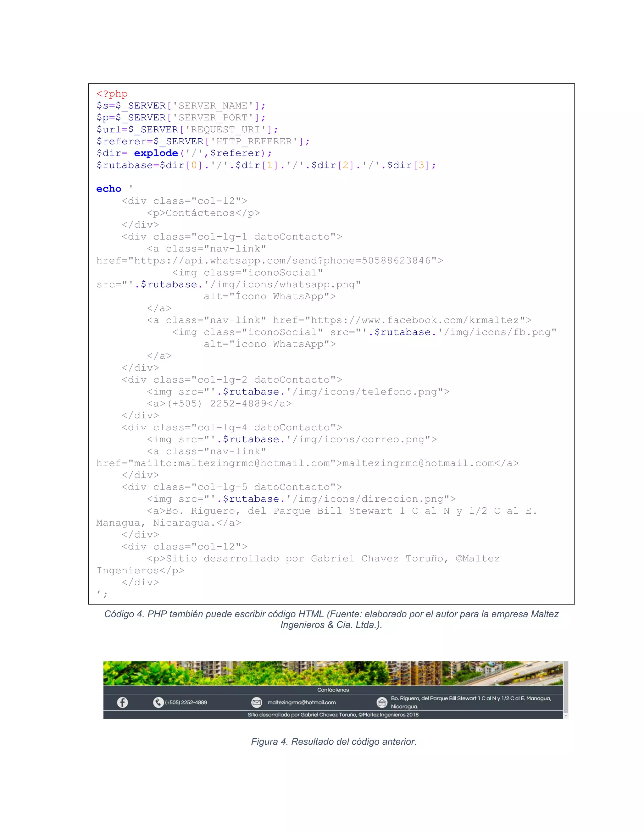Click the house address icon in the figure
644x833 pixels.
click(x=382, y=702)
